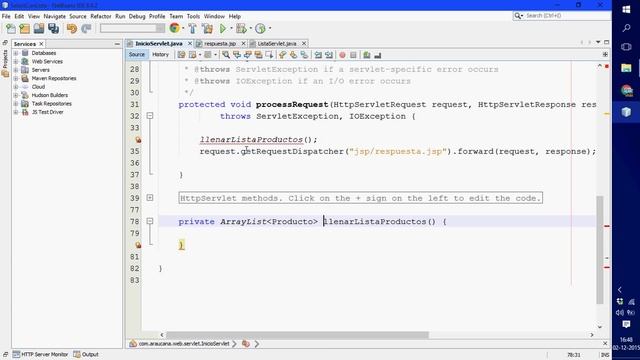Click the green Run Project icon
Screen dimensions: 640x360
[223, 28]
